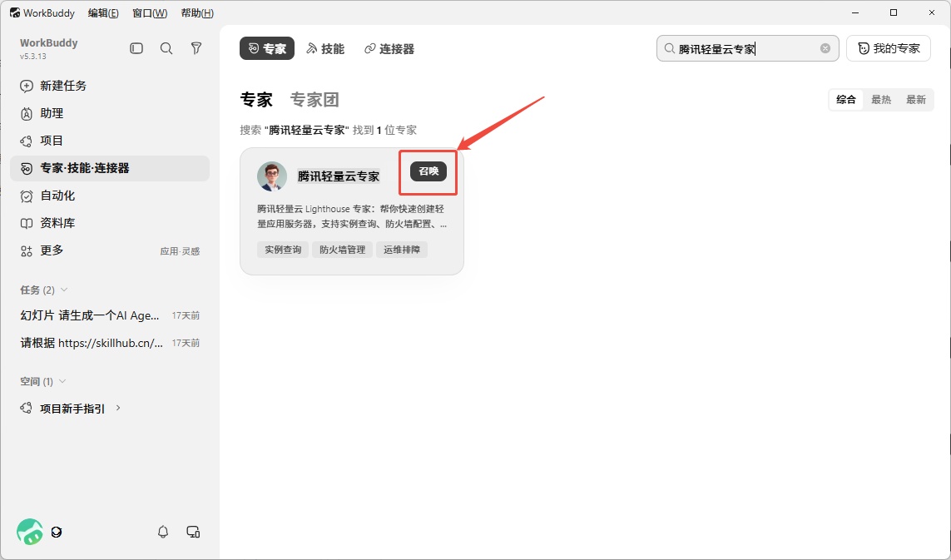Screen dimensions: 951x560
Task: Toggle the sidebar panel icon
Action: click(x=136, y=48)
